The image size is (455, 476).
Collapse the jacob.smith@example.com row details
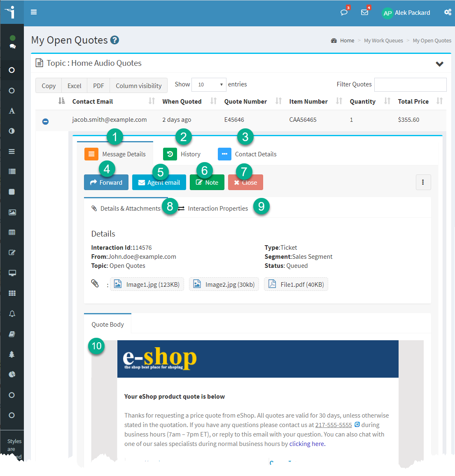pos(46,121)
